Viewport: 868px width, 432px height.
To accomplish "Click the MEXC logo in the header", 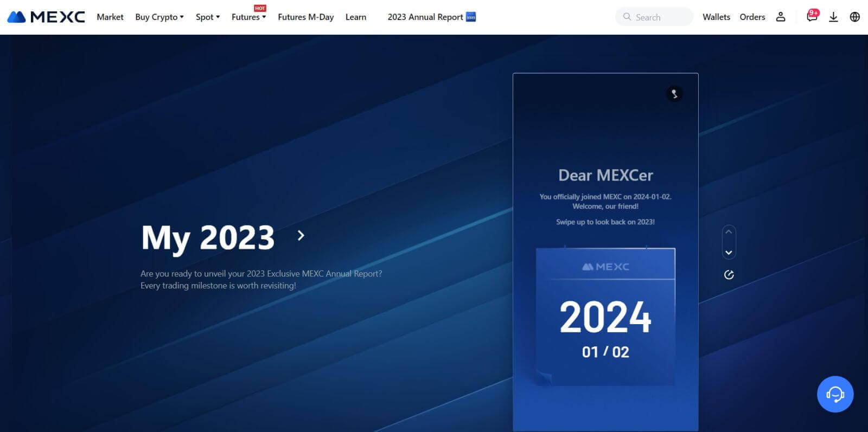I will [46, 17].
